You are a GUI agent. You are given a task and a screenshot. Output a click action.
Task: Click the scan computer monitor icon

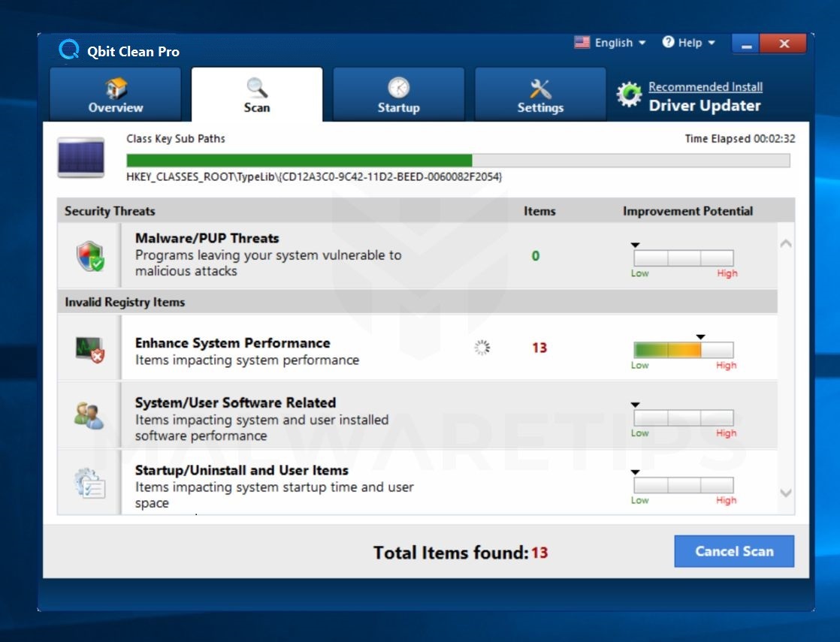pos(81,158)
